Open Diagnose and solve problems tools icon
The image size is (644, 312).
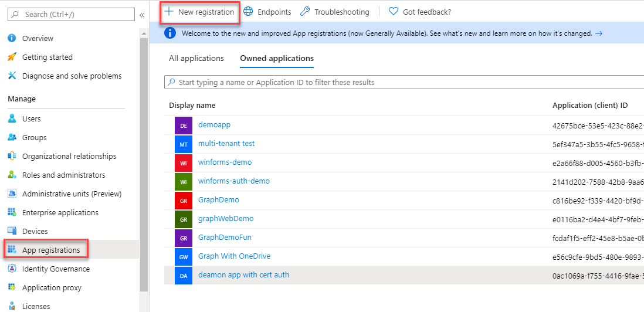point(12,76)
